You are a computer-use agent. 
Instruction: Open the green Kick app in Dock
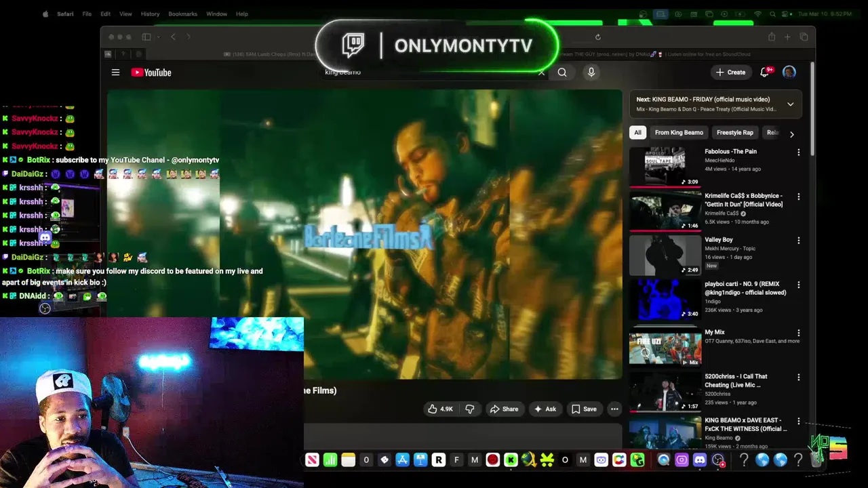(511, 460)
